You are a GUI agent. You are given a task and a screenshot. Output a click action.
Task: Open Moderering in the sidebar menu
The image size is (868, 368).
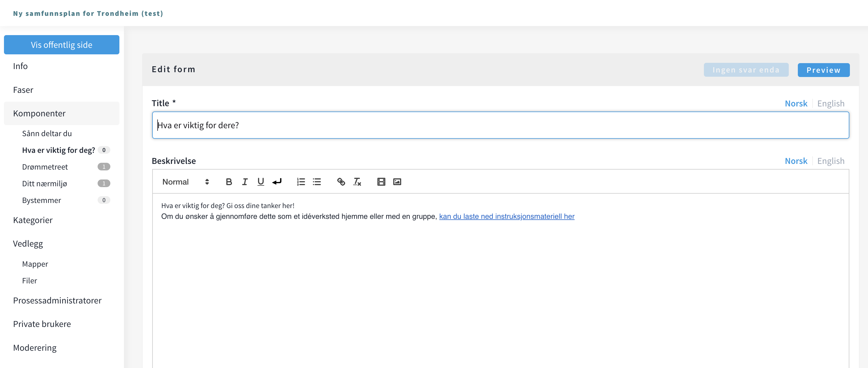click(35, 347)
